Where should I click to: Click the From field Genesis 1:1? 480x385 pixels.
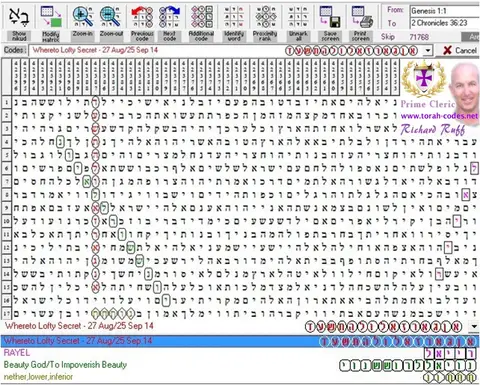coord(445,11)
